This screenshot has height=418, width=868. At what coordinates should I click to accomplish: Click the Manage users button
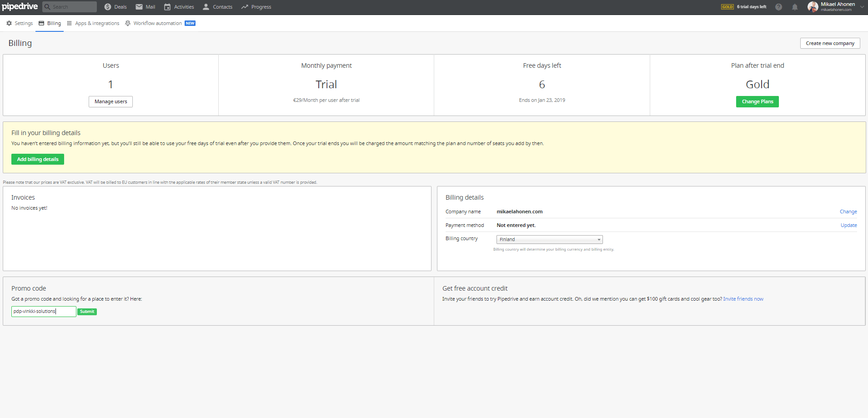tap(110, 101)
